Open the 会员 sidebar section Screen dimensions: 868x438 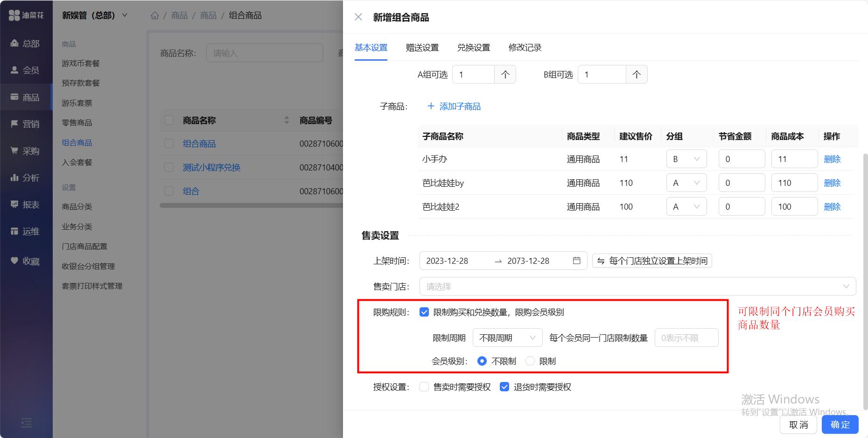click(25, 71)
